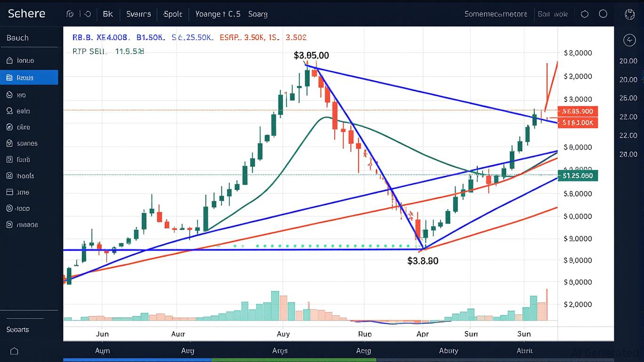Click the green $1.25.060 price label
This screenshot has height=362, width=644.
click(578, 176)
